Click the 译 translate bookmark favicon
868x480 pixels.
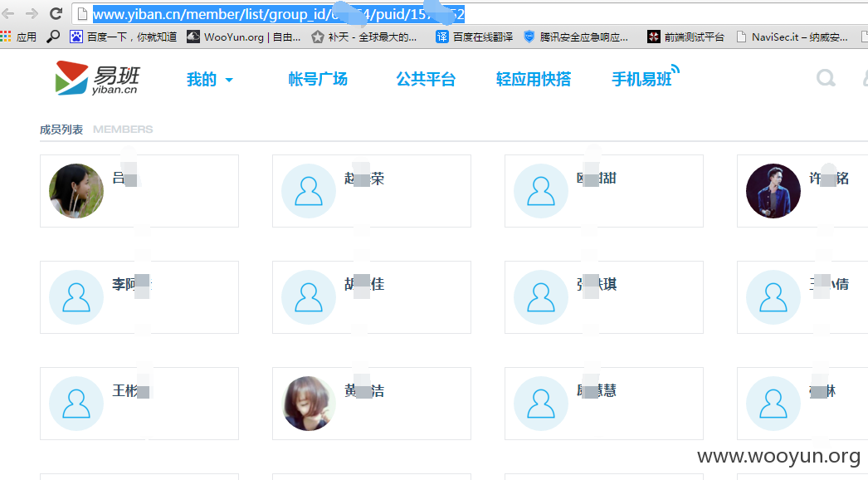click(441, 37)
